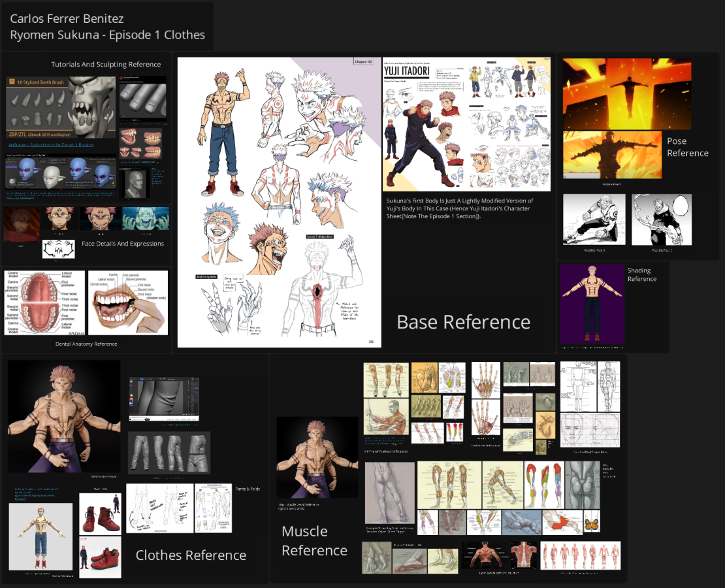Select the lower red sneakers image

(101, 557)
